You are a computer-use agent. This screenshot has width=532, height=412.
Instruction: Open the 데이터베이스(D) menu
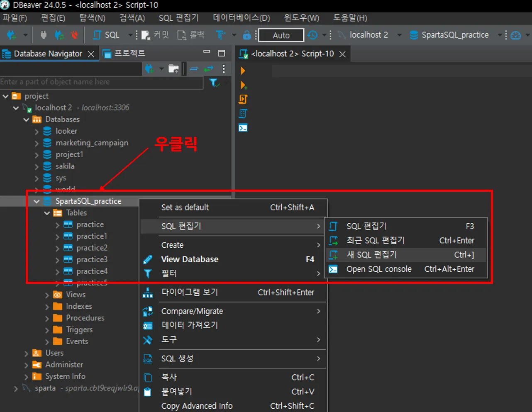[241, 18]
